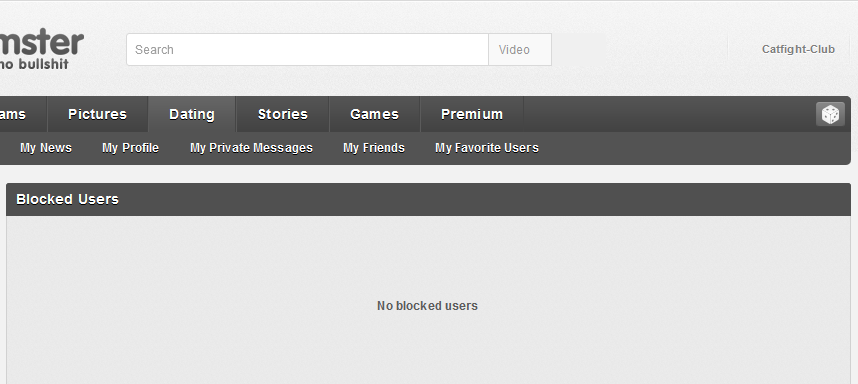Open My News submenu link

click(x=46, y=148)
